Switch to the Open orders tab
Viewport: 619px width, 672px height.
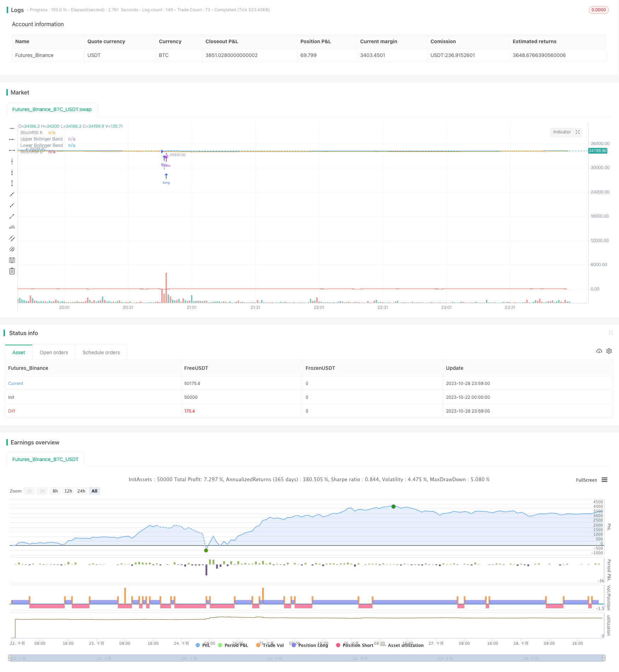coord(54,352)
